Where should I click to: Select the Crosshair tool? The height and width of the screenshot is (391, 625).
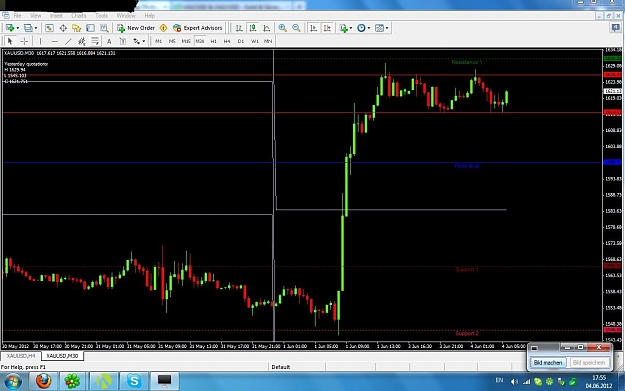coord(24,41)
